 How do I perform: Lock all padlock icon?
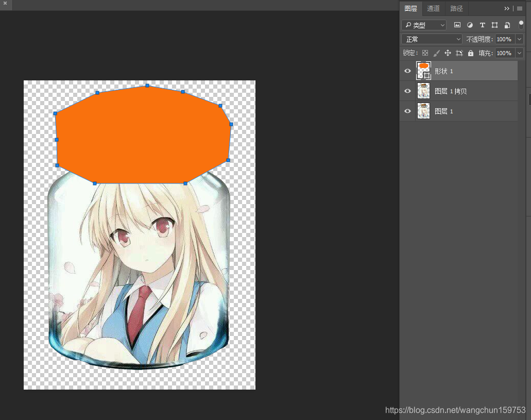pos(471,53)
